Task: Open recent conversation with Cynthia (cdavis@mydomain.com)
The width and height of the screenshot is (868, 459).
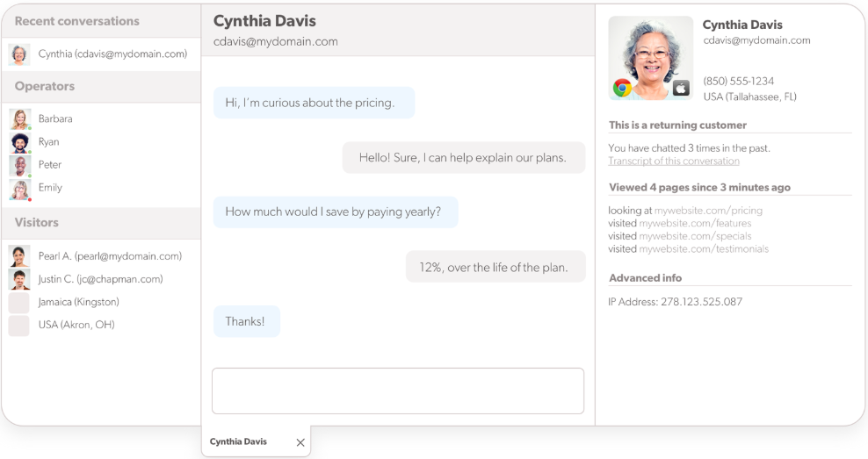Action: tap(101, 54)
